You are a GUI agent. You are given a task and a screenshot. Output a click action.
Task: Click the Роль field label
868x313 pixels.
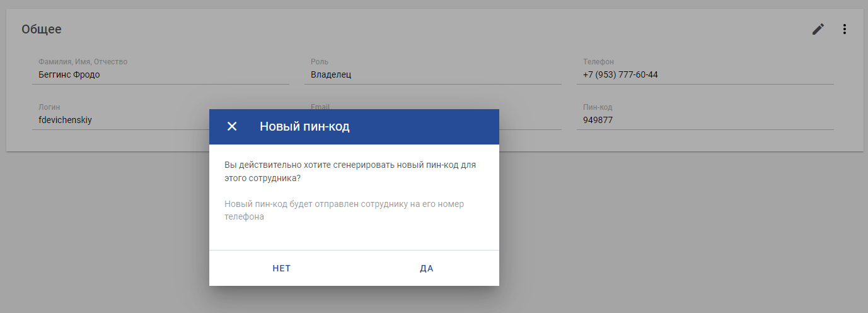coord(320,62)
